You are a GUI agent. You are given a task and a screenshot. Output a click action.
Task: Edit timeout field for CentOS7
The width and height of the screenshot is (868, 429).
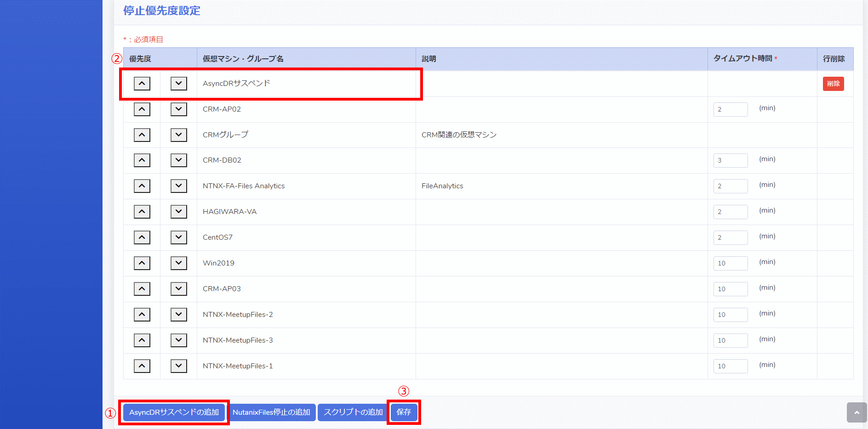coord(731,237)
